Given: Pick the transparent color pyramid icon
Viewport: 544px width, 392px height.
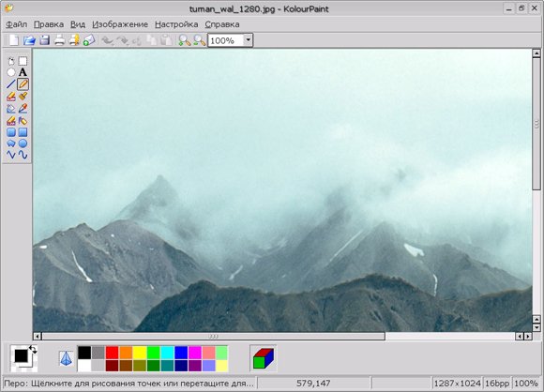Looking at the screenshot, I should tap(66, 358).
